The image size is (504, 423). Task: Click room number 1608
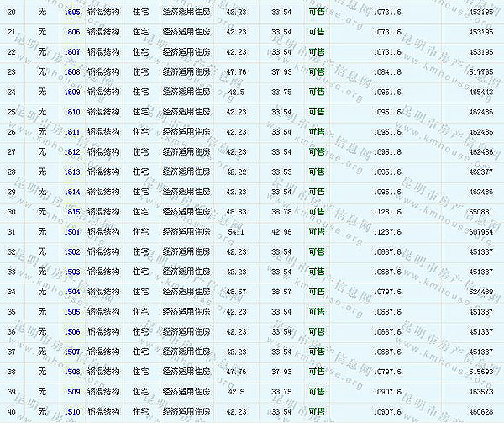[x=72, y=71]
